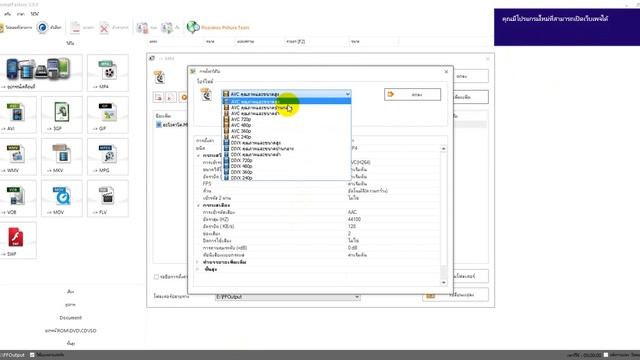Click settings list scrollbar down arrow
Viewport: 640px width, 360px height.
443,282
